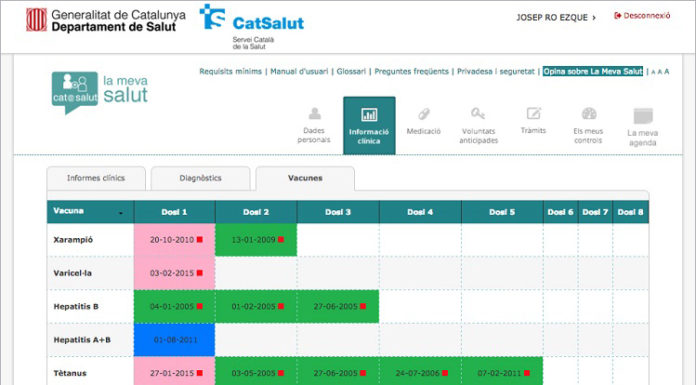The width and height of the screenshot is (696, 385).
Task: Click red marker beside Tètanus 27-06-2005
Action: point(363,373)
